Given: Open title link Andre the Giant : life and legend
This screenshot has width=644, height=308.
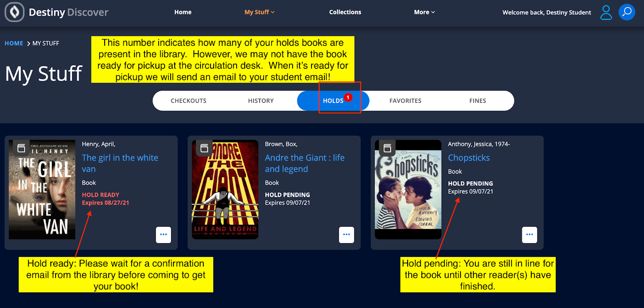Looking at the screenshot, I should [305, 163].
